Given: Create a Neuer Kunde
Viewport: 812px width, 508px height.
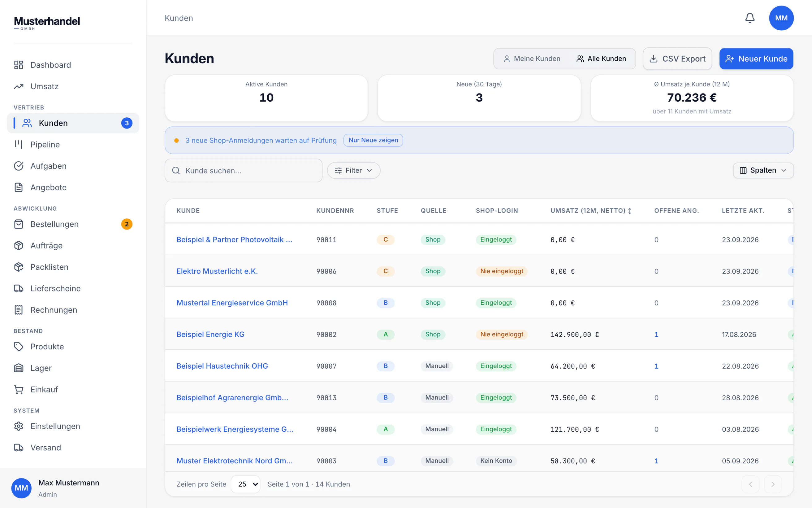Looking at the screenshot, I should (756, 59).
